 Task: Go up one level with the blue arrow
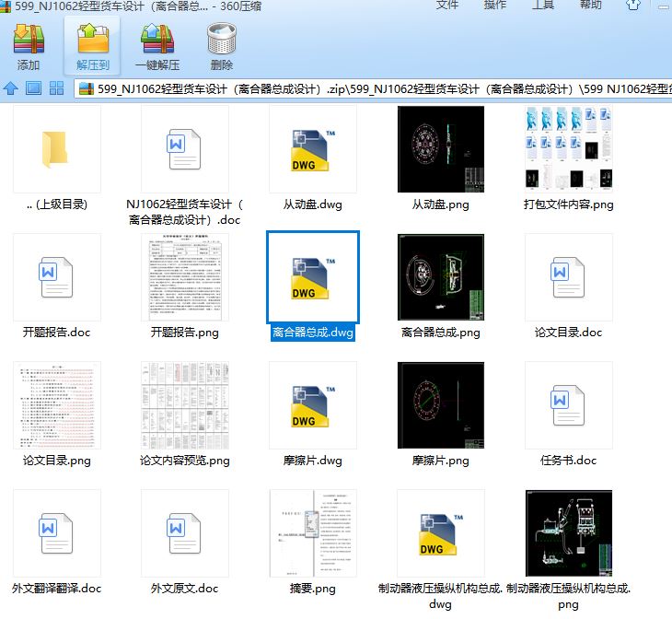pos(11,89)
